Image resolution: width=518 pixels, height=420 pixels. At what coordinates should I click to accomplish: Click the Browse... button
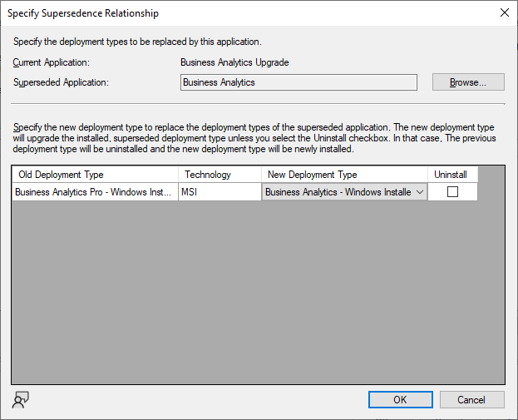468,82
